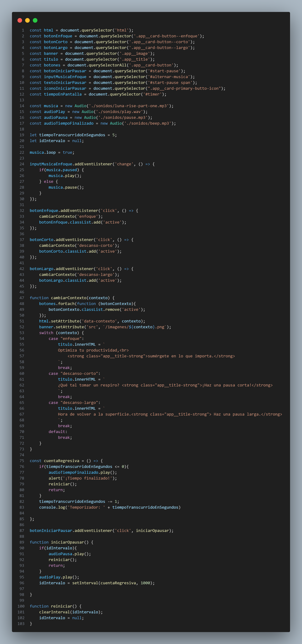Click the red close dot
This screenshot has width=302, height=644.
(x=20, y=20)
